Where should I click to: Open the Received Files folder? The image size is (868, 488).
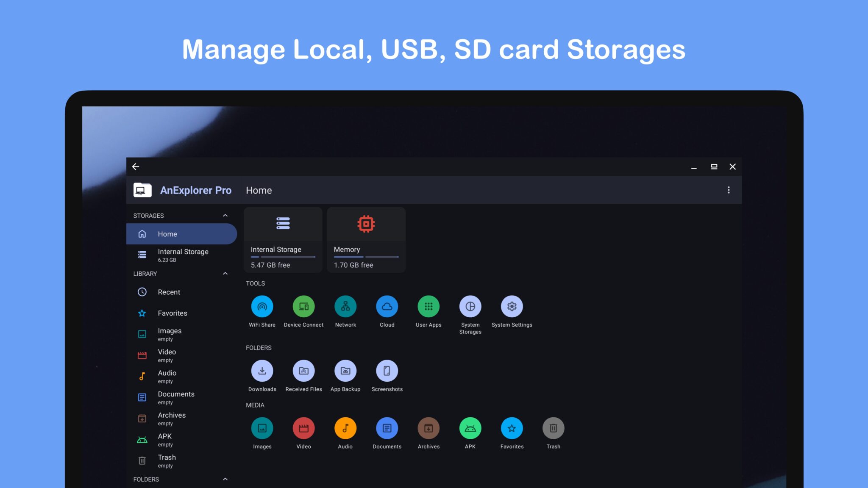[x=303, y=371]
